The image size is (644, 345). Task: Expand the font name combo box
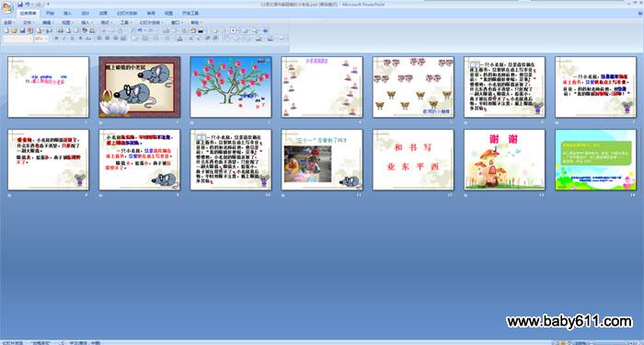coord(17,39)
